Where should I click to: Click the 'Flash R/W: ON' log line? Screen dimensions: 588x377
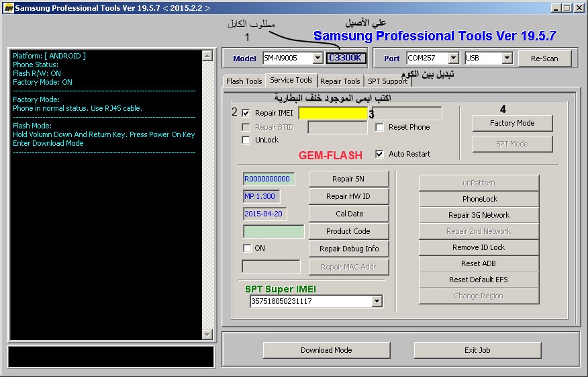36,74
